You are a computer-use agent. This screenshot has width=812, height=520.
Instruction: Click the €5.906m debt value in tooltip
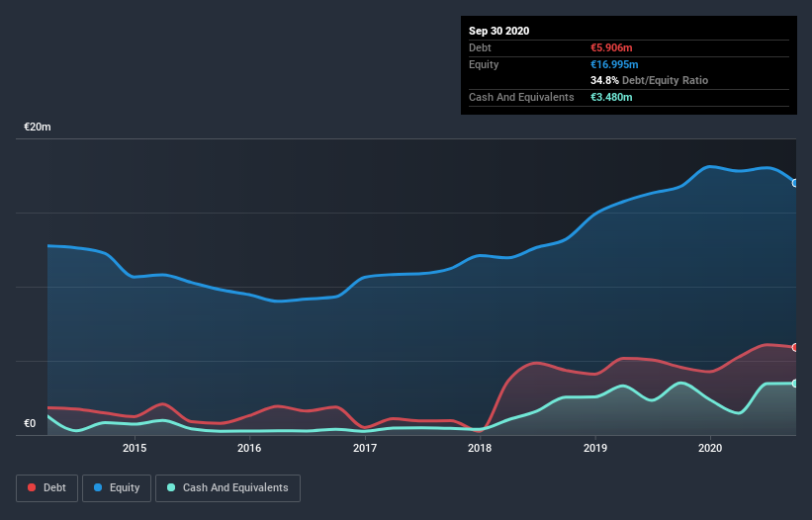coord(611,47)
